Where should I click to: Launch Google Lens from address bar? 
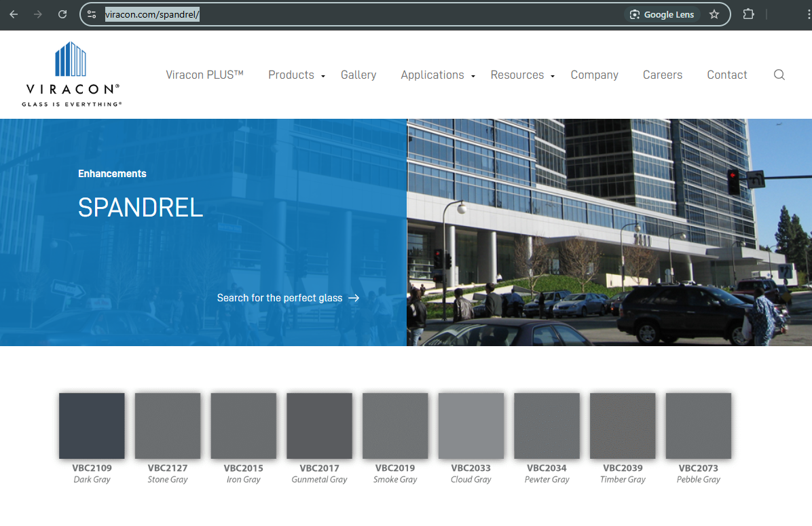662,14
